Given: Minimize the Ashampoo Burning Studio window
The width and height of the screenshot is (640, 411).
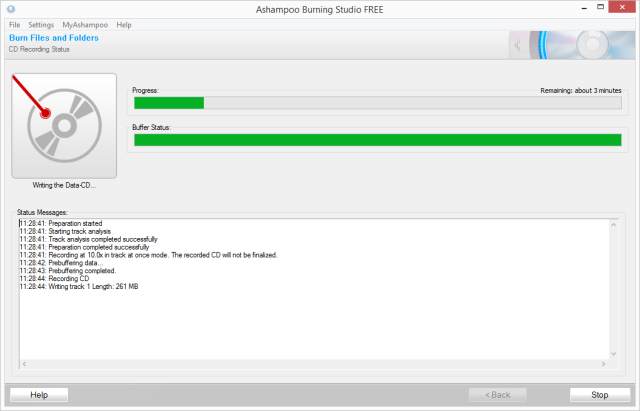Looking at the screenshot, I should [x=584, y=8].
